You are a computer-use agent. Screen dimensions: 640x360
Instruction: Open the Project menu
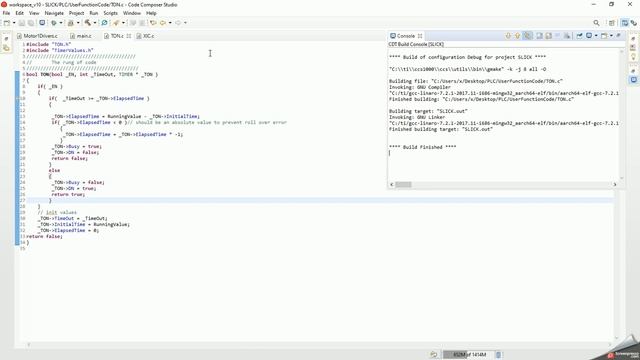coord(76,13)
